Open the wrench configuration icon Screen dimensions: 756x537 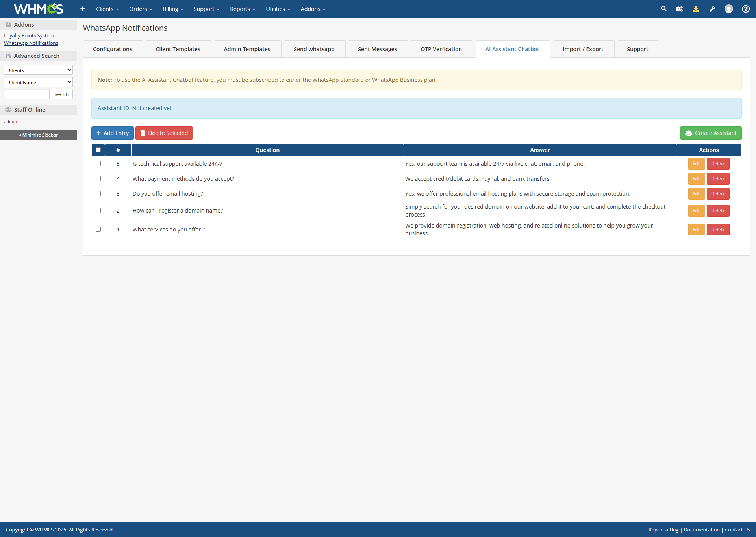pos(712,9)
